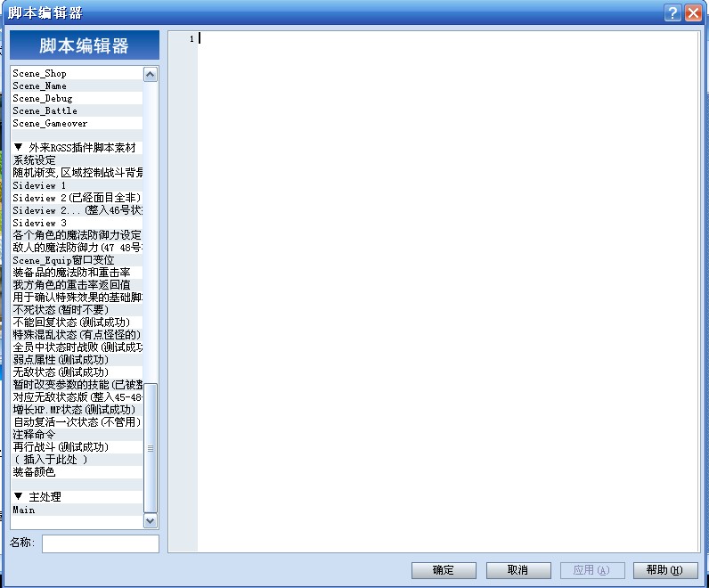Select the 不死状态(暂时不要) script
This screenshot has height=588, width=709.
click(77, 310)
